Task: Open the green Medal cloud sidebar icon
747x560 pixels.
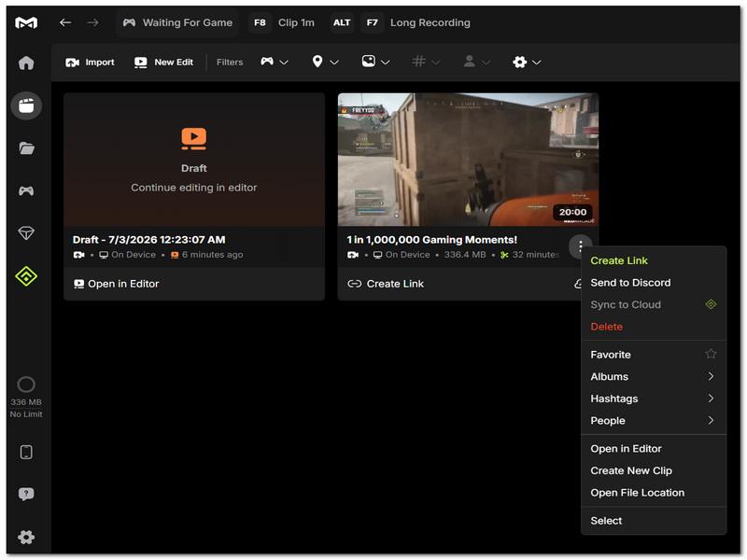Action: (x=26, y=276)
